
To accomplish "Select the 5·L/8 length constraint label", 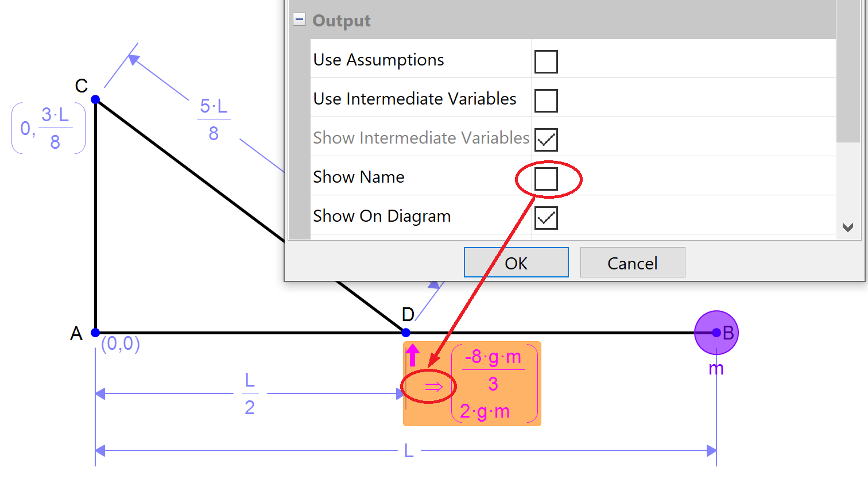I will click(214, 119).
